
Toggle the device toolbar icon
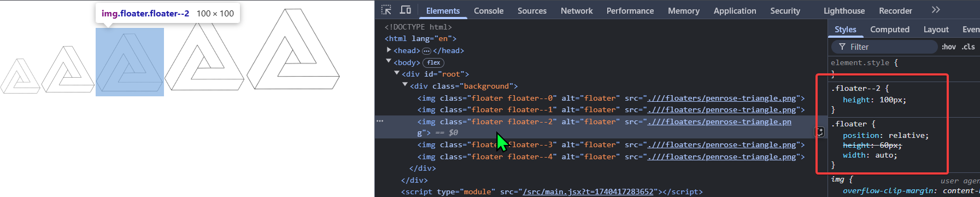[x=406, y=10]
